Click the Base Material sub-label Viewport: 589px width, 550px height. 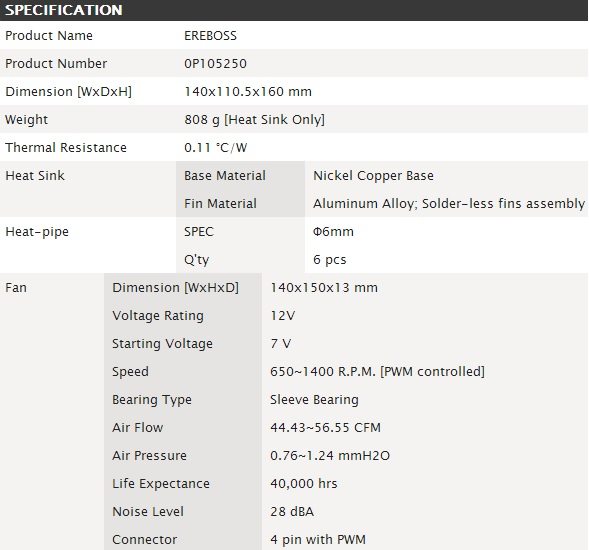pyautogui.click(x=225, y=176)
